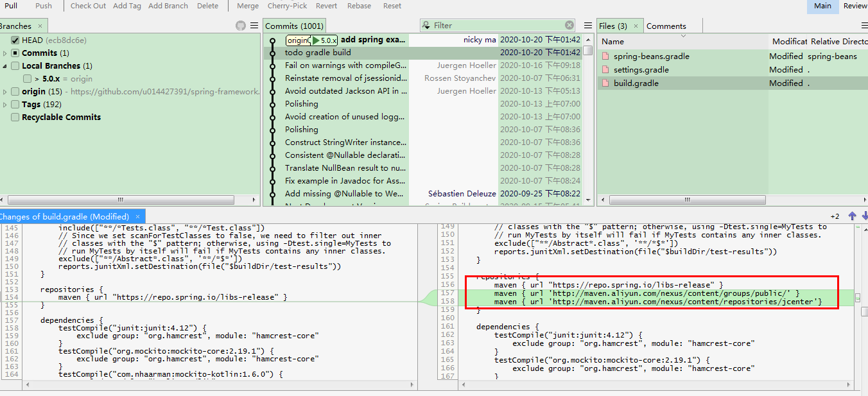The width and height of the screenshot is (868, 396).
Task: Select Files (3) tab
Action: coord(620,26)
